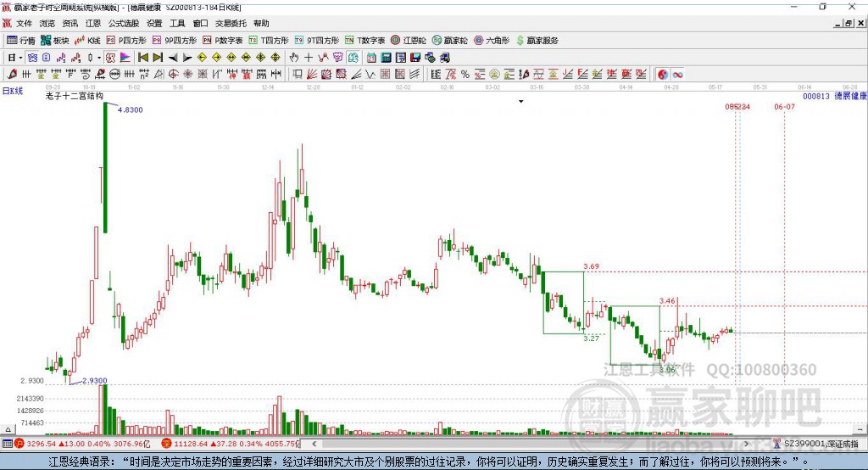The image size is (868, 470).
Task: Open the 赢家轮 winner wheel
Action: point(449,41)
